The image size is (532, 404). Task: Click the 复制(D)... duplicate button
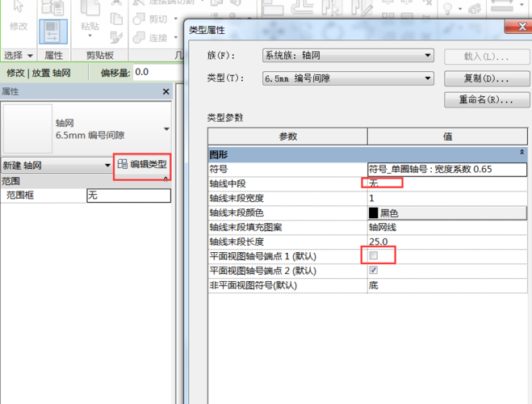(x=487, y=78)
